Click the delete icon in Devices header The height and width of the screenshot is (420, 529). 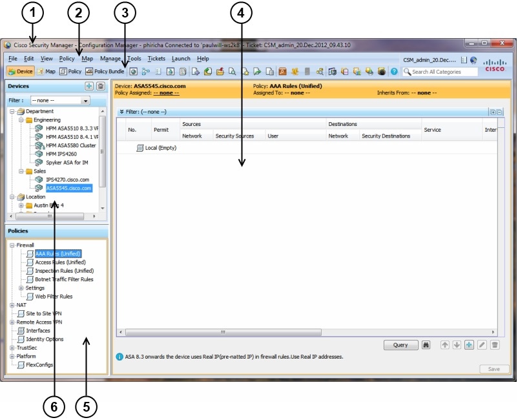click(101, 86)
